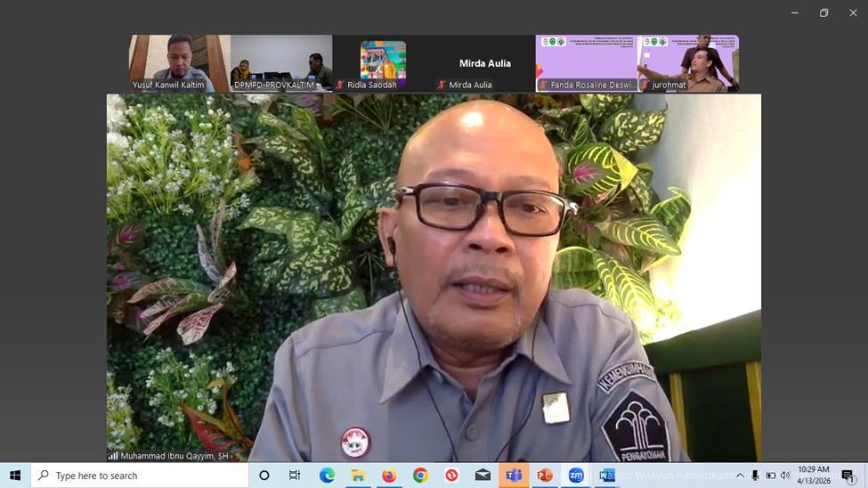Select Yusuf Kanwil Kaltim's video thumbnail

click(180, 63)
